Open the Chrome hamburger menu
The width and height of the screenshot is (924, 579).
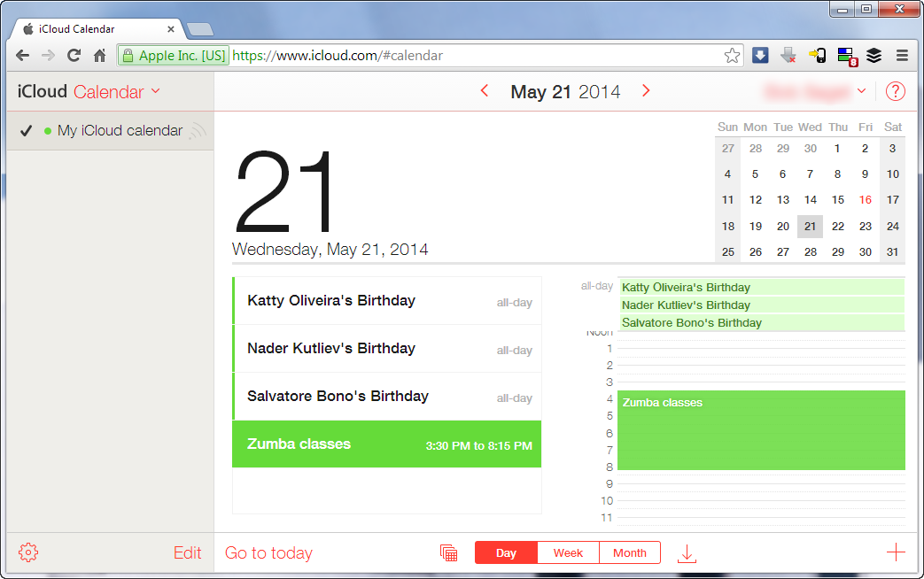(x=902, y=56)
